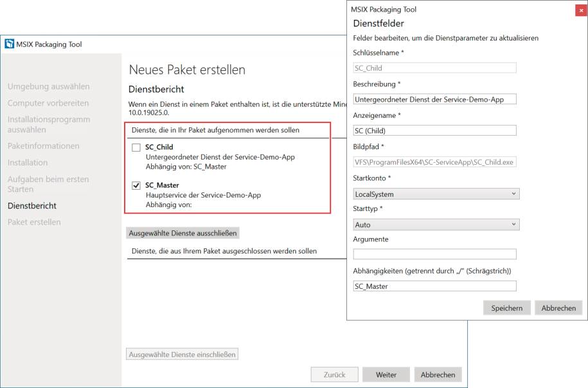Click the Zurück button
The height and width of the screenshot is (388, 588).
(x=335, y=374)
